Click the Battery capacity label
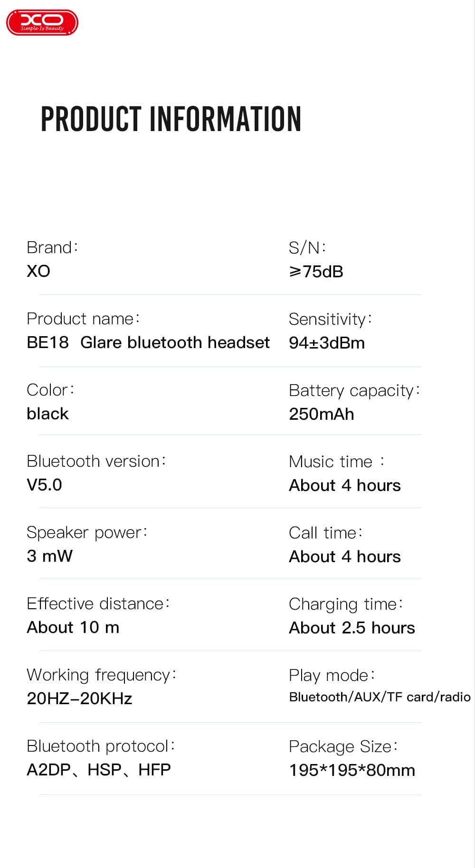This screenshot has height=868, width=475. 354,390
